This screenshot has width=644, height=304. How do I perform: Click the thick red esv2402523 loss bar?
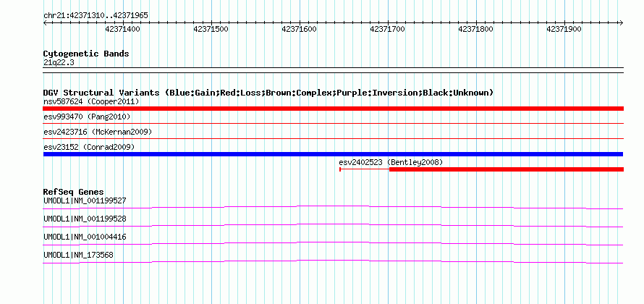[x=507, y=169]
